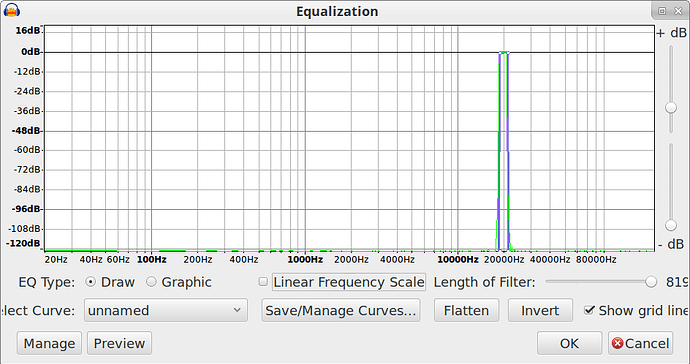Viewport: 690px width, 364px height.
Task: Close the dialog with title bar X
Action: [x=678, y=11]
